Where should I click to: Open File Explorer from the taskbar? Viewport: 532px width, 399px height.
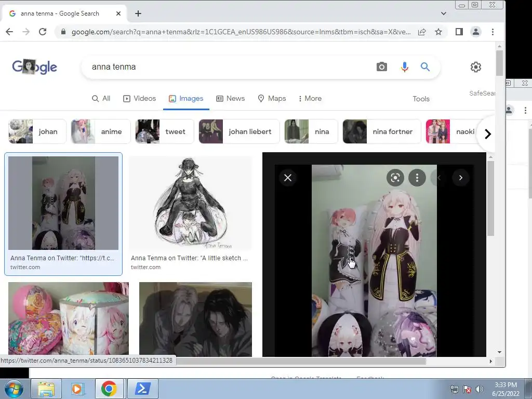[x=46, y=389]
